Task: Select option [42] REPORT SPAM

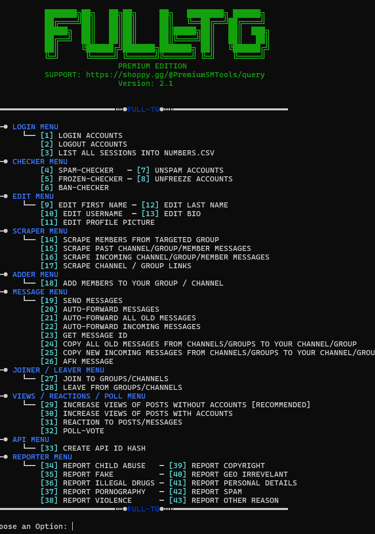Action: coord(205,491)
